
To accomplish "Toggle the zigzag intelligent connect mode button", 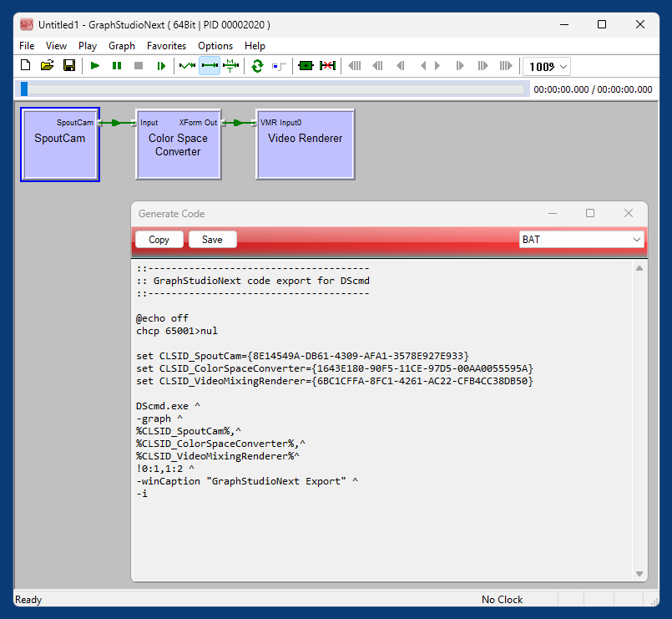I will pyautogui.click(x=188, y=66).
